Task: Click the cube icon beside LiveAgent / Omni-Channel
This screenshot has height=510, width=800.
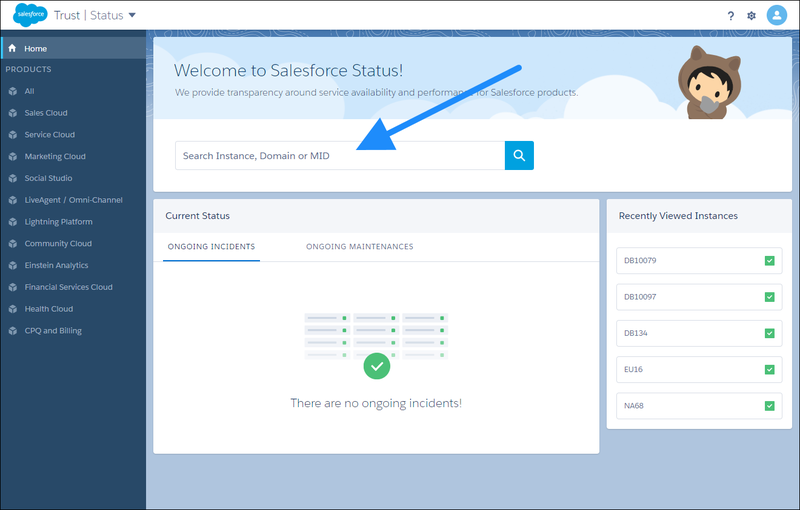Action: (x=13, y=200)
